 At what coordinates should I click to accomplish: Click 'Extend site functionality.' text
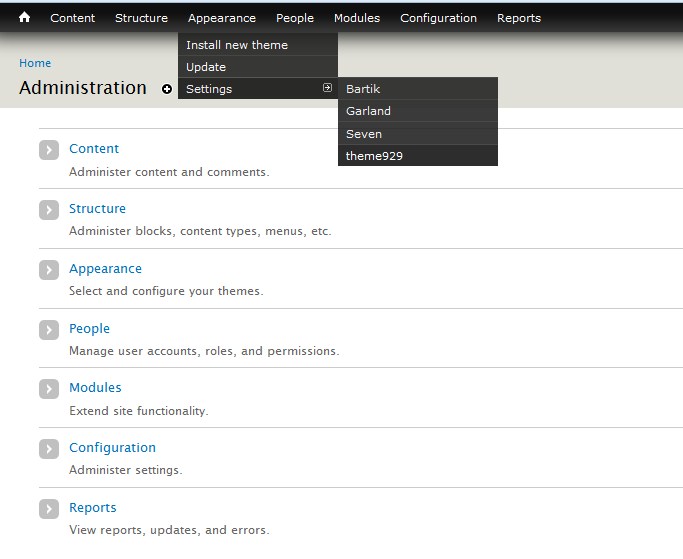139,411
